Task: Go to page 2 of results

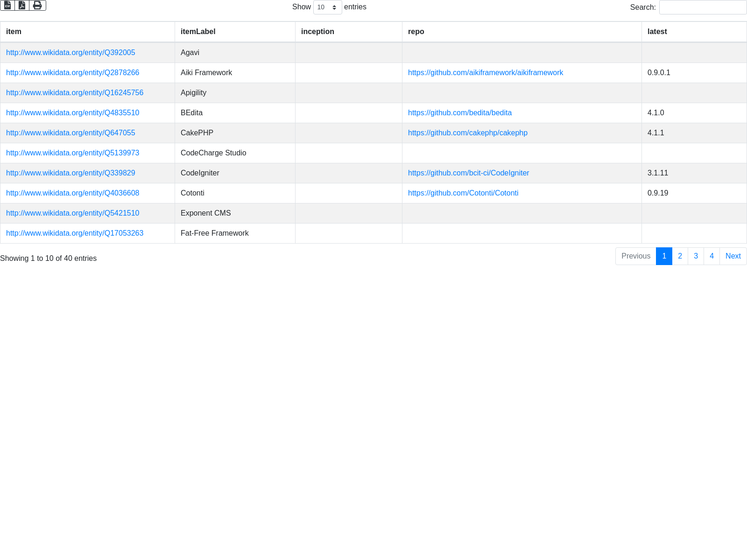Action: coord(680,256)
